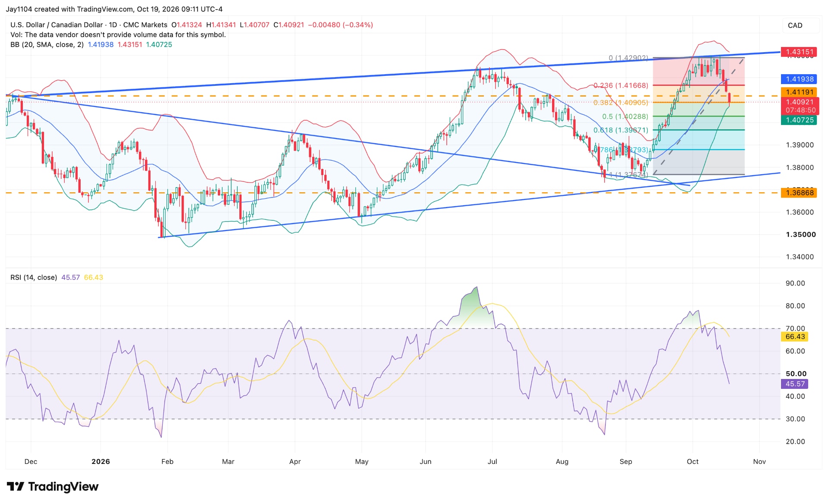Click the 66.43 RSI average tag
The image size is (828, 504).
coord(795,337)
